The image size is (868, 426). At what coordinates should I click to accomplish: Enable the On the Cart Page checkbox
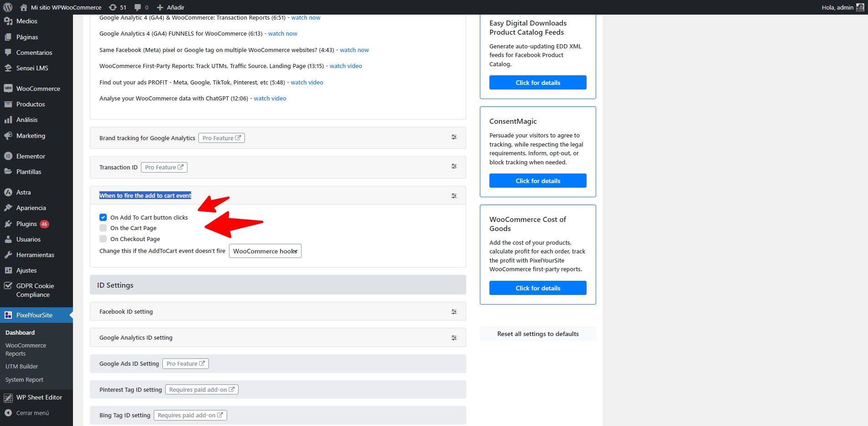(103, 228)
